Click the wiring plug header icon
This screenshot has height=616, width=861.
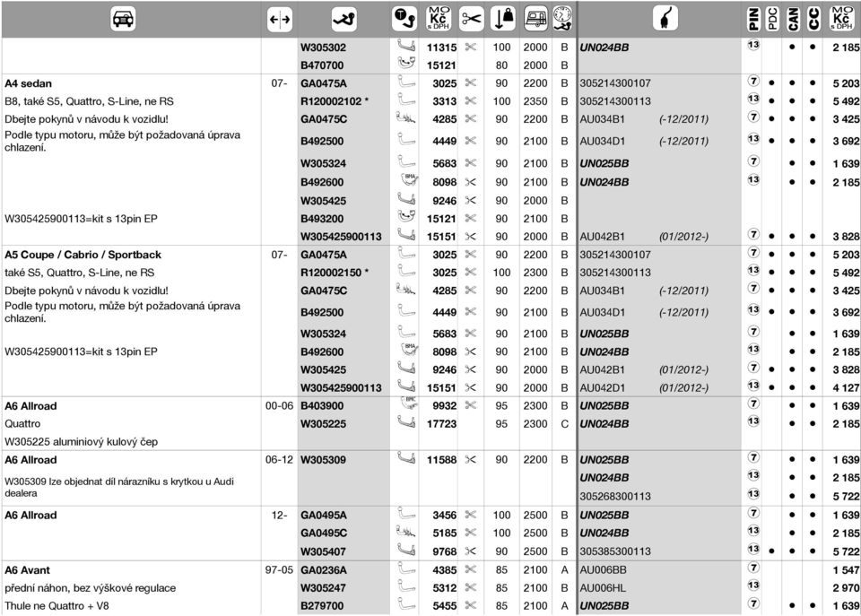tap(665, 18)
